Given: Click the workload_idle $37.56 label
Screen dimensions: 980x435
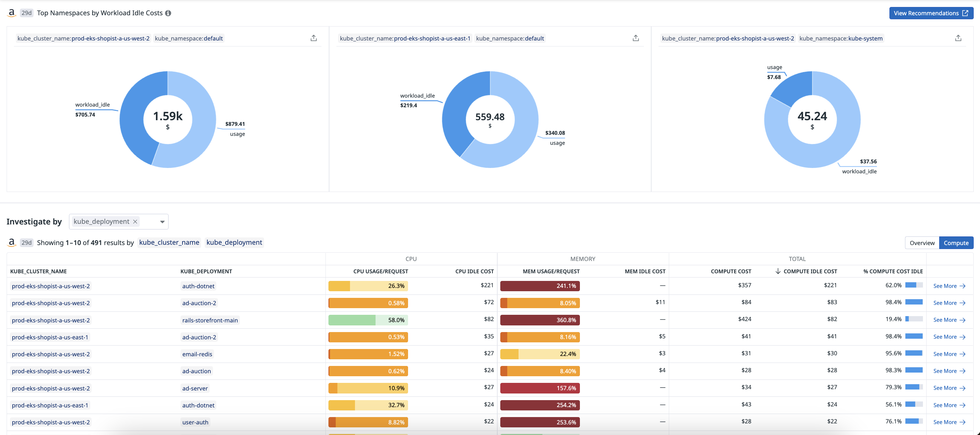Looking at the screenshot, I should [x=859, y=166].
